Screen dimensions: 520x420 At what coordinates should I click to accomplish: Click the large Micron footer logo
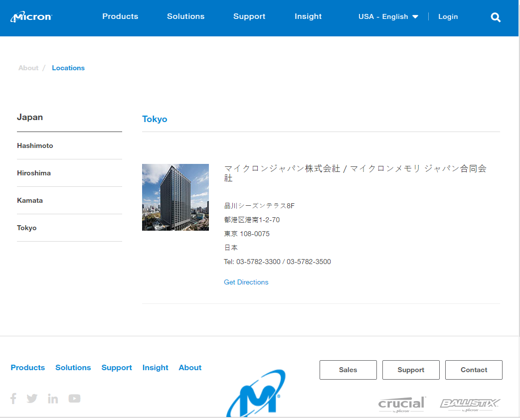(256, 394)
